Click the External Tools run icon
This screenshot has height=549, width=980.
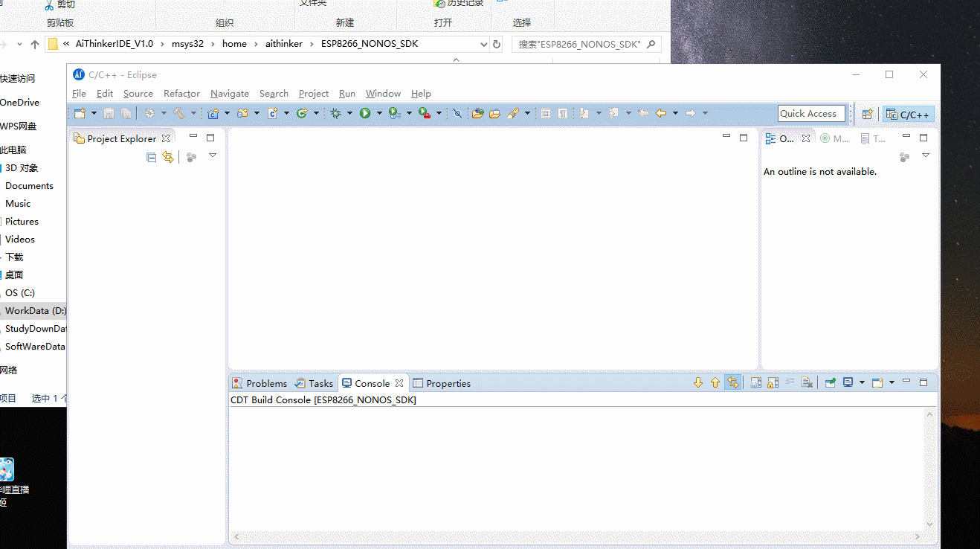[x=425, y=113]
